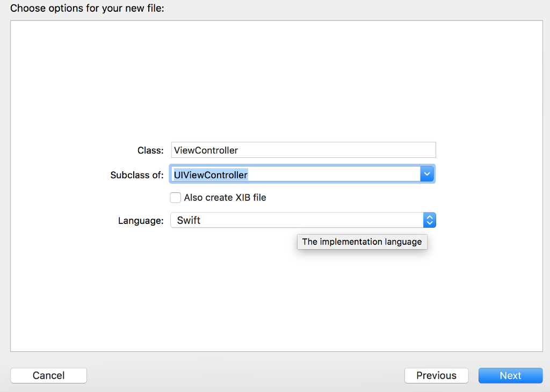Screen dimensions: 550x392
Task: Click the "Subclass of:" label
Action: click(x=137, y=175)
